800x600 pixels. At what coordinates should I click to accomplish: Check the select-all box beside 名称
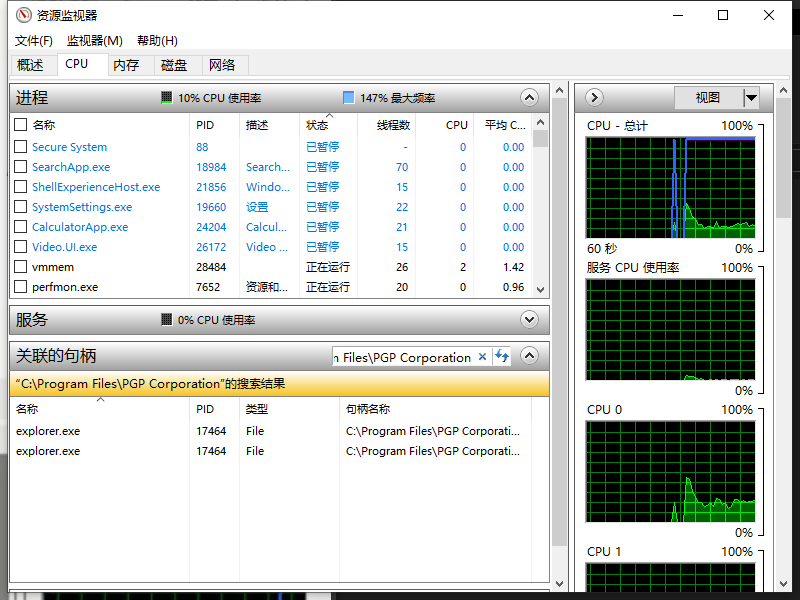pyautogui.click(x=19, y=124)
